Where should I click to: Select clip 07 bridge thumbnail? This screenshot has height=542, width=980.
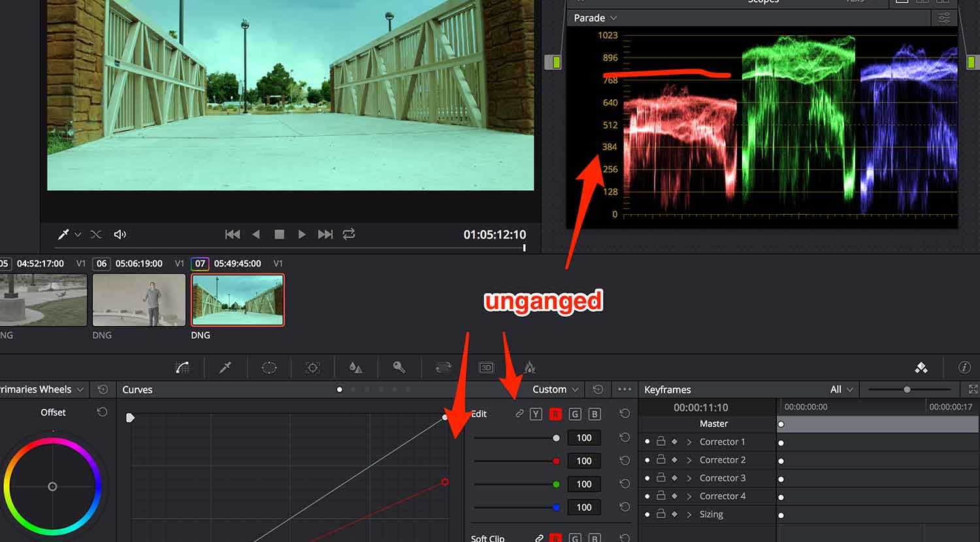coord(238,300)
